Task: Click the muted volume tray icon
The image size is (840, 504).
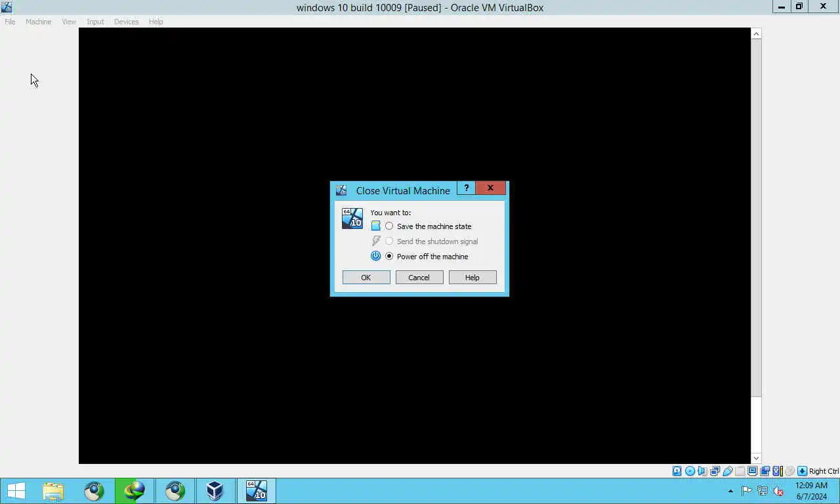Action: 779,491
